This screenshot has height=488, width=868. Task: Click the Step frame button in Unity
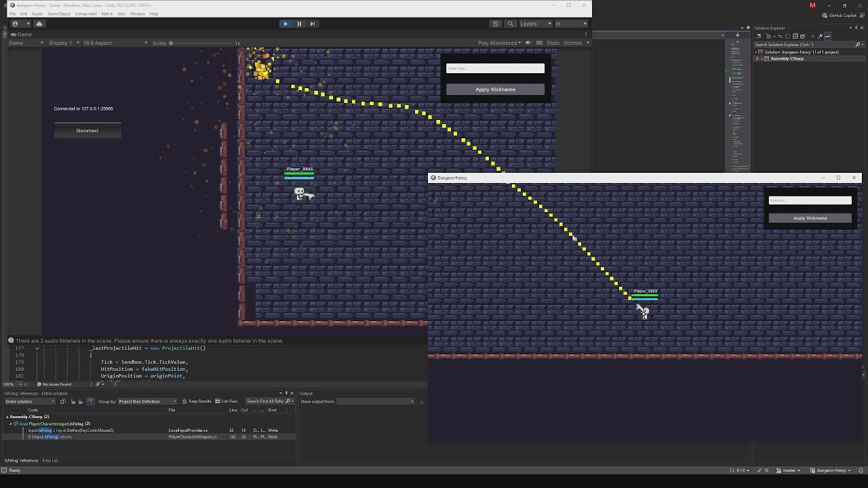[312, 24]
